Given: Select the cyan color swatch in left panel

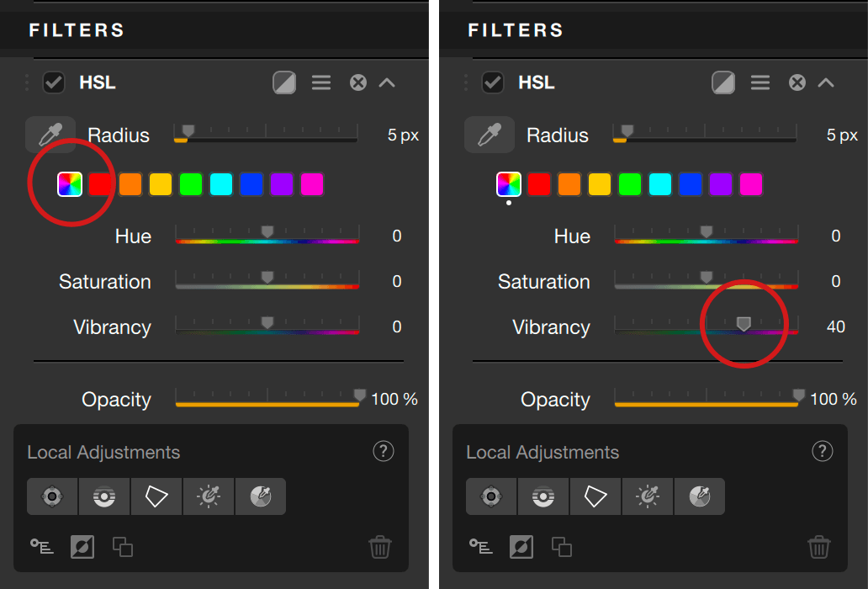Looking at the screenshot, I should click(221, 184).
